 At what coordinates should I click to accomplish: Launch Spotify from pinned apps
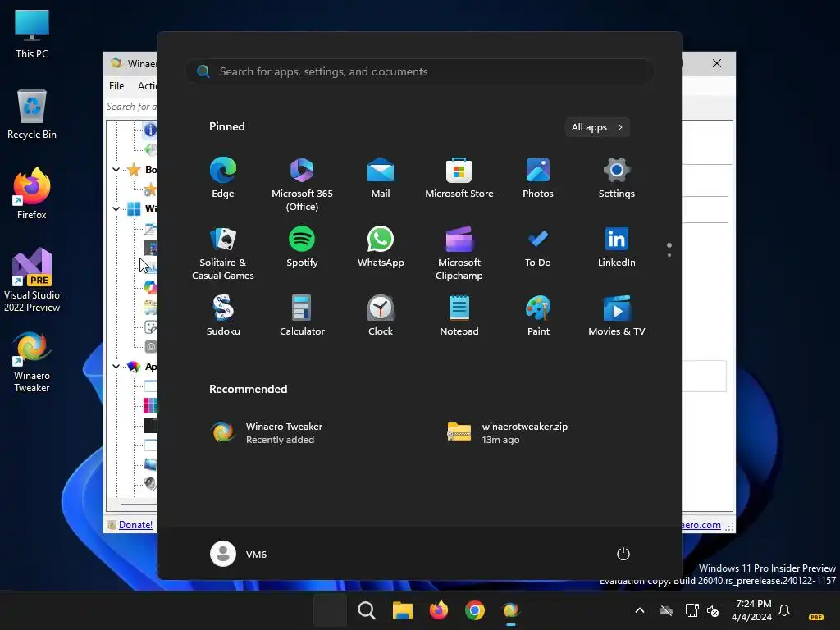point(302,247)
